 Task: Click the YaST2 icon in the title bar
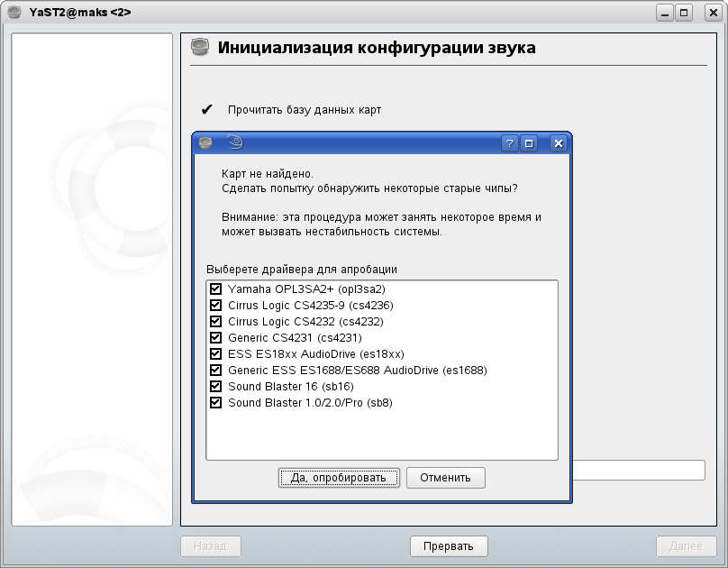[13, 12]
